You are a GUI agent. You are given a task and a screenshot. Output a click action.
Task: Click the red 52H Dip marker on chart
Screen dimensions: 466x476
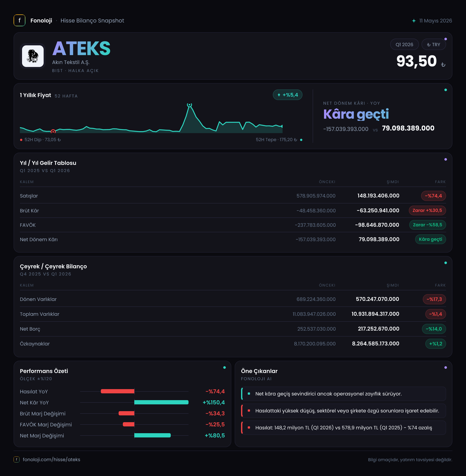(x=53, y=131)
